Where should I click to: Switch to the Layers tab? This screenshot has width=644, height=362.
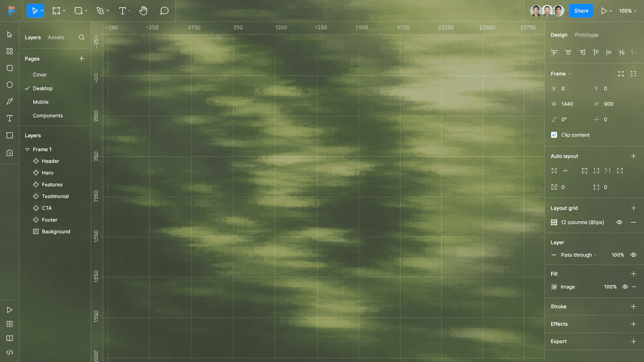coord(33,37)
